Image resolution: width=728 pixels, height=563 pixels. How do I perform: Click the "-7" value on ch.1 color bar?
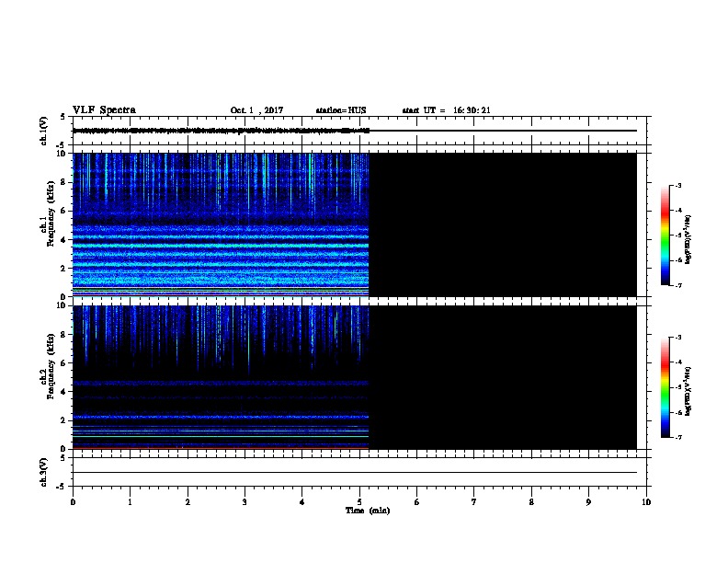point(677,285)
